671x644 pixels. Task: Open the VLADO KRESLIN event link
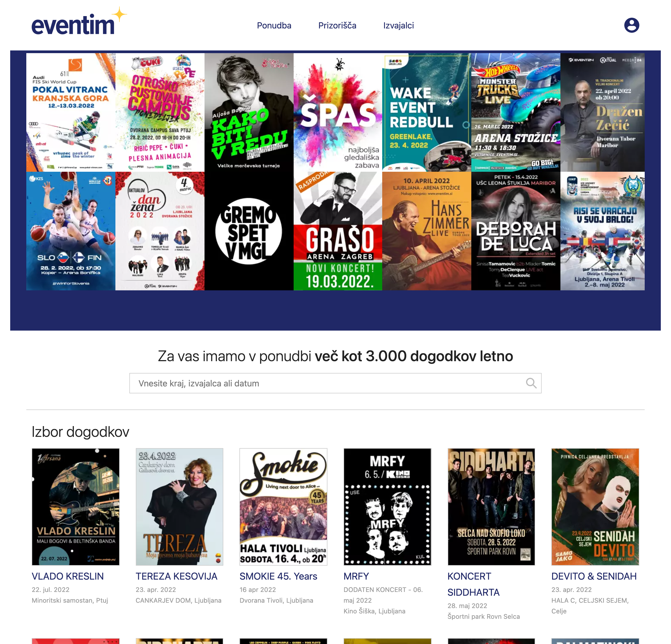[68, 576]
